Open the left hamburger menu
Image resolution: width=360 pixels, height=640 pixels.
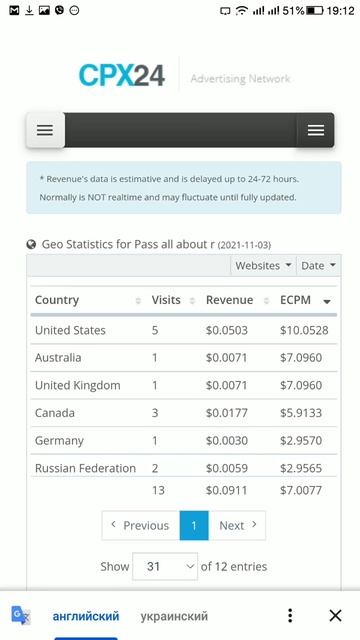coord(45,130)
